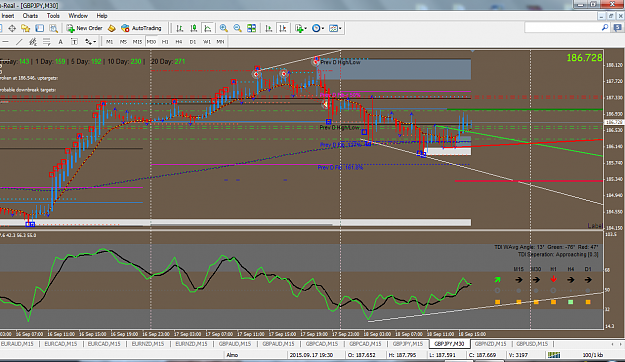
Task: Switch to the GBPUSD,M15 chart tab
Action: pos(532,344)
